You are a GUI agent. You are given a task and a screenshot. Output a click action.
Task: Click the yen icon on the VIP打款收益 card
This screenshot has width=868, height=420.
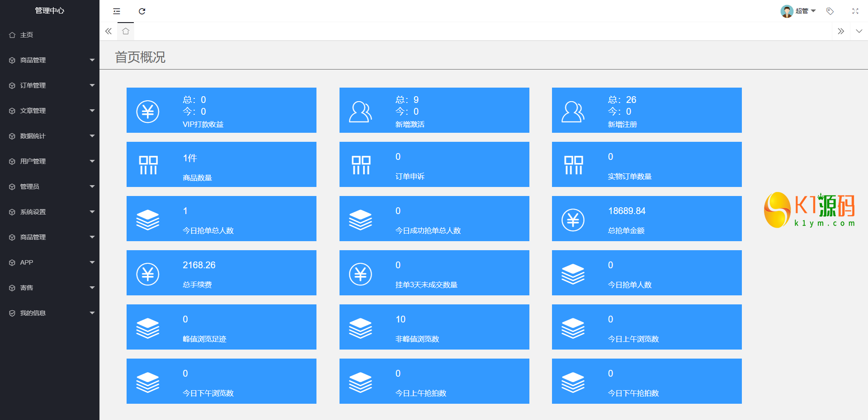[148, 112]
